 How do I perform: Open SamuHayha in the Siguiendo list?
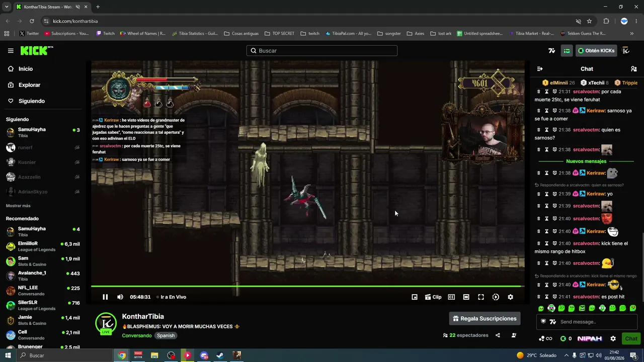[x=43, y=132]
